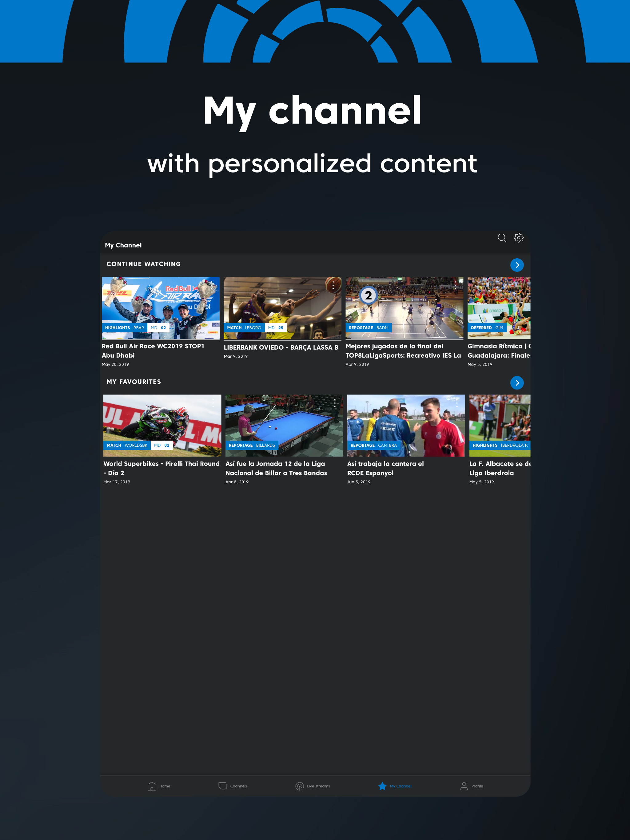The image size is (630, 840).
Task: Open the search magnifier icon
Action: point(501,238)
